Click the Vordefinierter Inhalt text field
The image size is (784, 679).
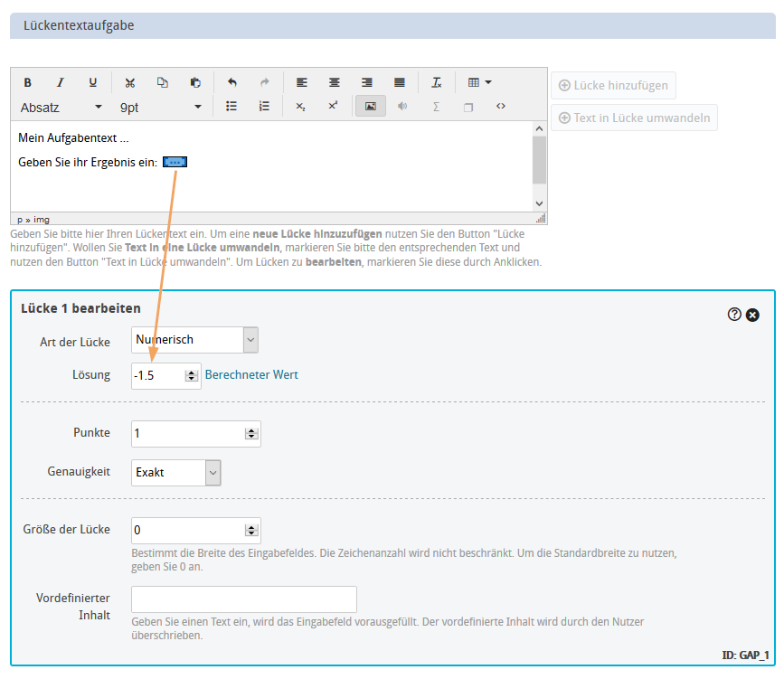244,599
